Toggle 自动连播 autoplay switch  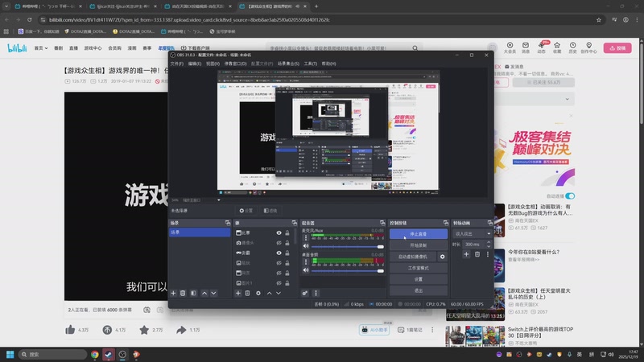[x=570, y=195]
